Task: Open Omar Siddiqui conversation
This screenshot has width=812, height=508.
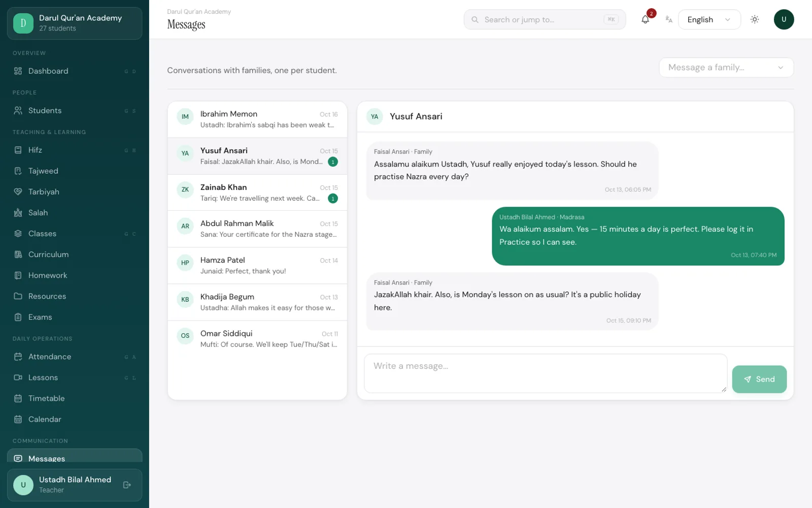Action: pos(257,339)
